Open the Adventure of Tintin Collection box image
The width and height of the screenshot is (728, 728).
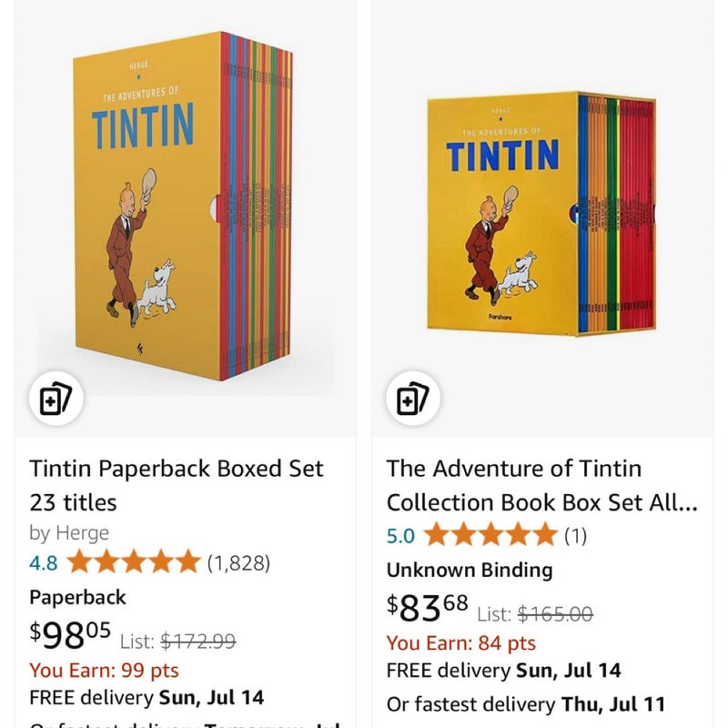click(x=541, y=214)
